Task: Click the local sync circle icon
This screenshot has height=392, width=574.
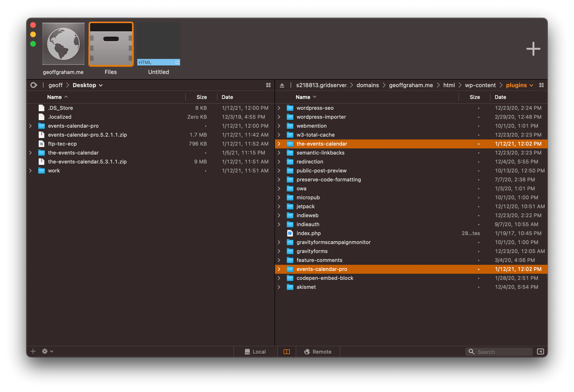Action: (x=34, y=85)
